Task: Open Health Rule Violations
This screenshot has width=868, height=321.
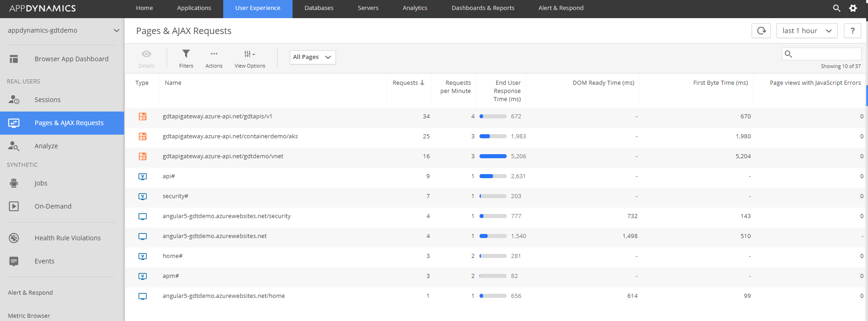Action: point(67,238)
